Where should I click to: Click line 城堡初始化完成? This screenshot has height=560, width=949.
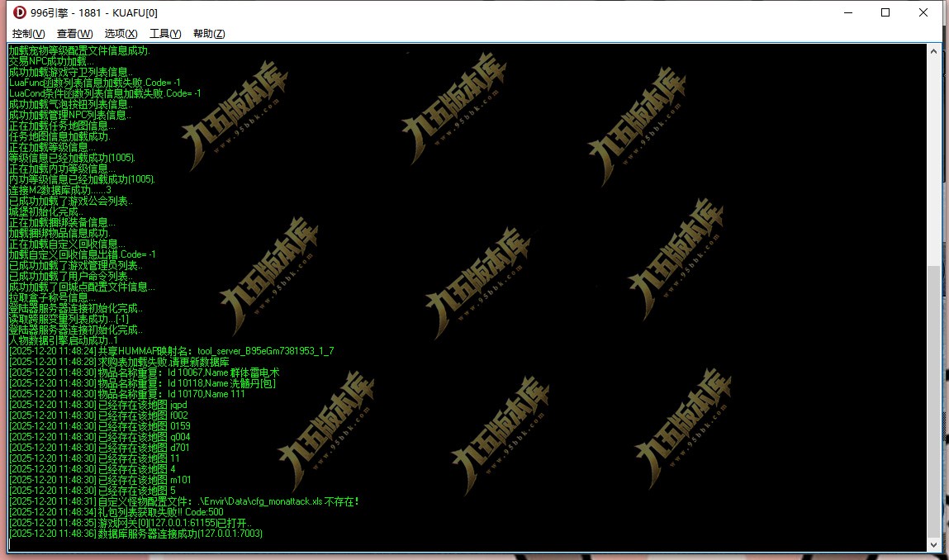[46, 212]
